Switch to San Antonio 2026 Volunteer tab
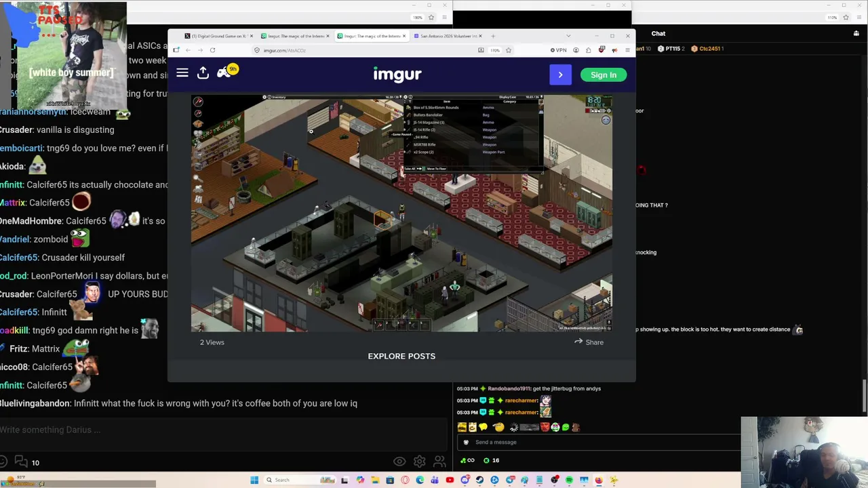 point(449,36)
